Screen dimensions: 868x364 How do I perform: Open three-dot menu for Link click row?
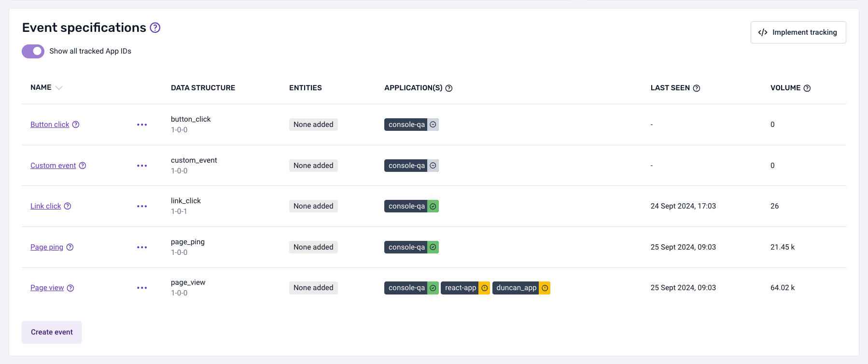pyautogui.click(x=142, y=206)
